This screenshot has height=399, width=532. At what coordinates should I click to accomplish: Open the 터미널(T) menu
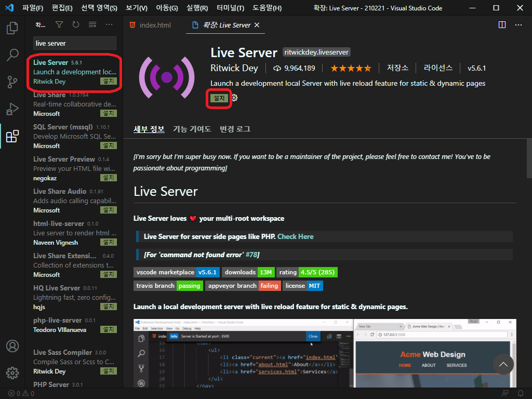coord(230,8)
